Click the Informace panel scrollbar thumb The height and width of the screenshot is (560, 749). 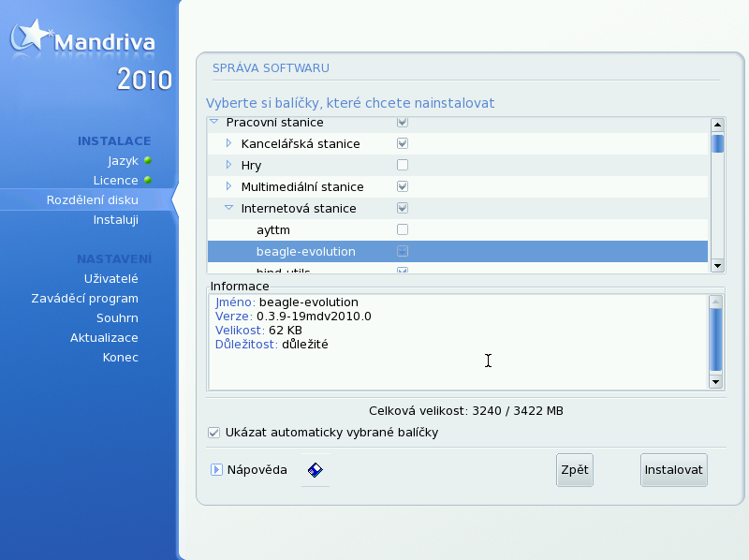[x=715, y=339]
